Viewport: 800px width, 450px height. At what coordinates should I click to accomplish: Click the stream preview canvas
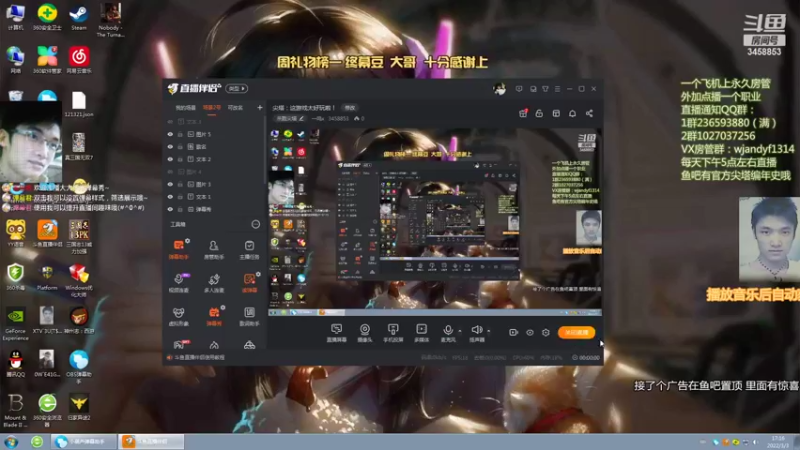point(435,221)
